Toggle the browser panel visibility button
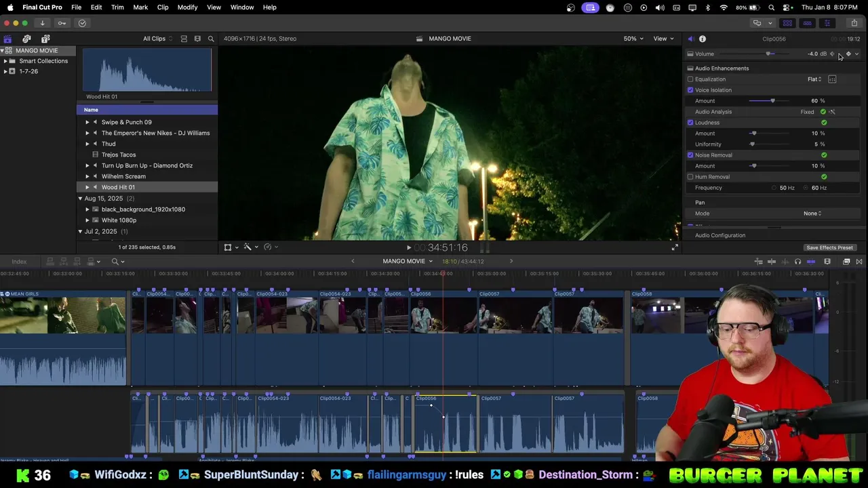Screen dimensions: 868x488 coord(787,23)
